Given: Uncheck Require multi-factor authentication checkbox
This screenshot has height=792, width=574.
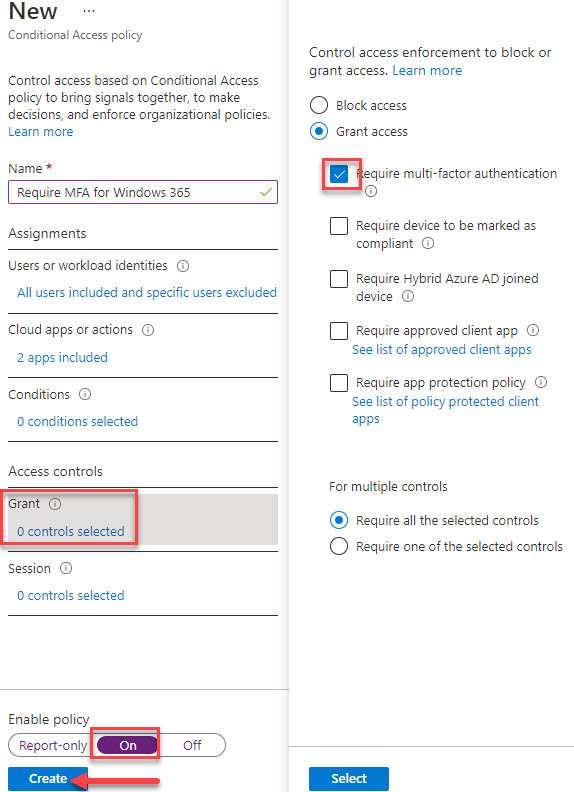Looking at the screenshot, I should (x=339, y=174).
